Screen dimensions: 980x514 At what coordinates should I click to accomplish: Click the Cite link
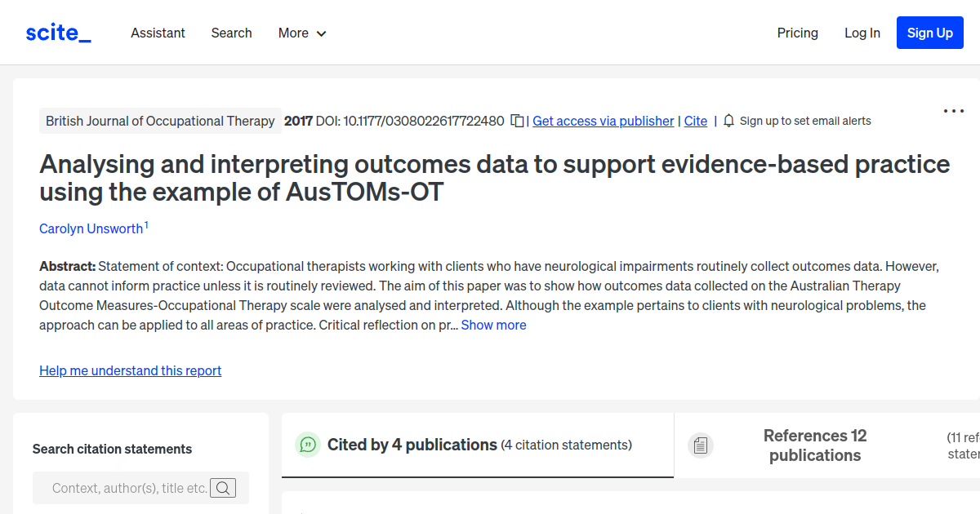click(x=695, y=121)
